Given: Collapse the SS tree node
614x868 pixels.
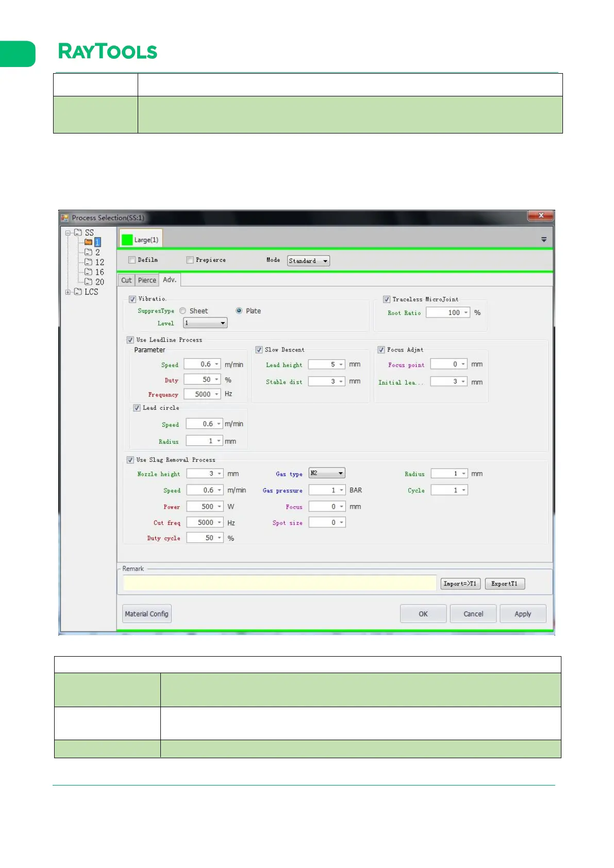Looking at the screenshot, I should (x=68, y=233).
